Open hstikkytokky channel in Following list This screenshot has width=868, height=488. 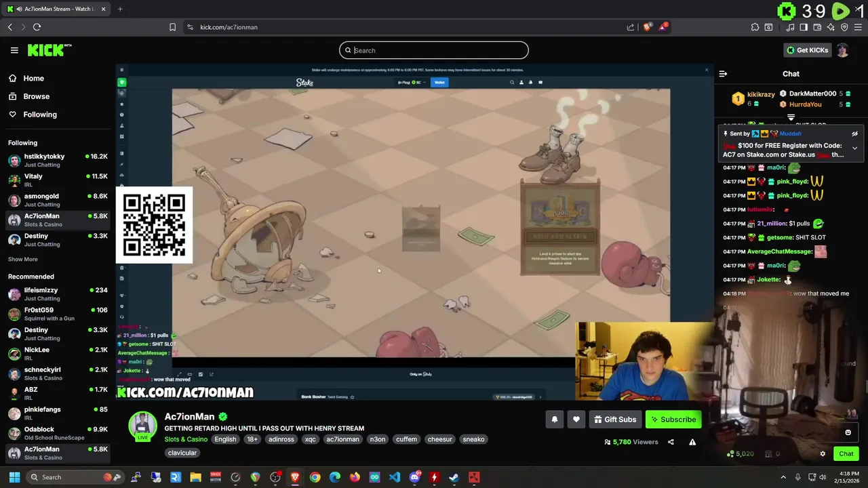pyautogui.click(x=58, y=160)
